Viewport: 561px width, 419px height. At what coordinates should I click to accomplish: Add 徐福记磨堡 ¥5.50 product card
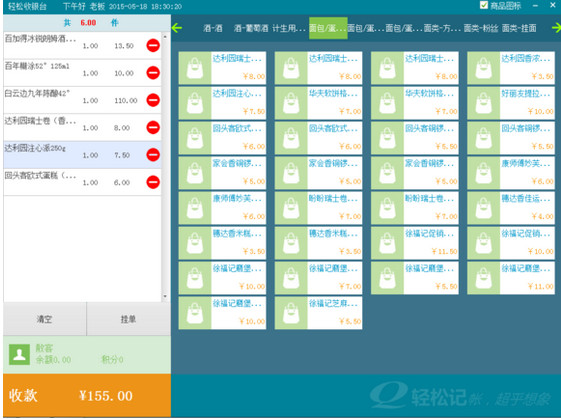point(415,278)
